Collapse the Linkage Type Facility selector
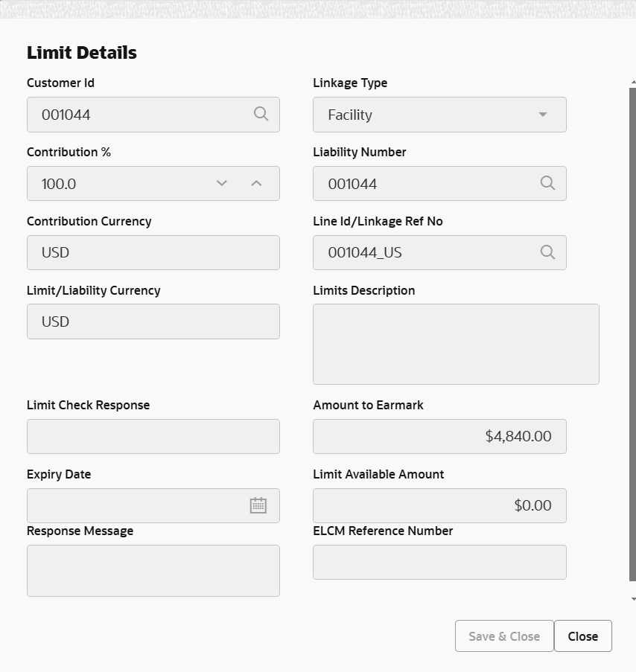Screen dimensions: 636x672 coord(542,115)
